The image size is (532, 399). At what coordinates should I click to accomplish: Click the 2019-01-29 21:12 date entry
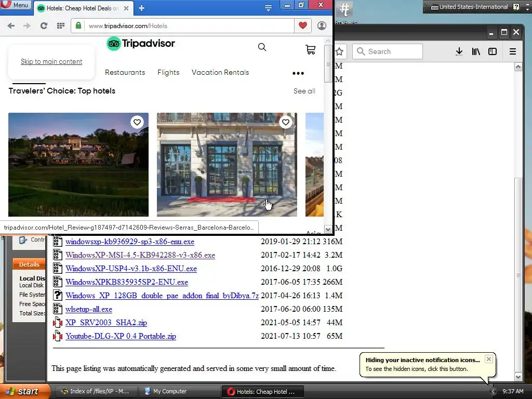[290, 242]
